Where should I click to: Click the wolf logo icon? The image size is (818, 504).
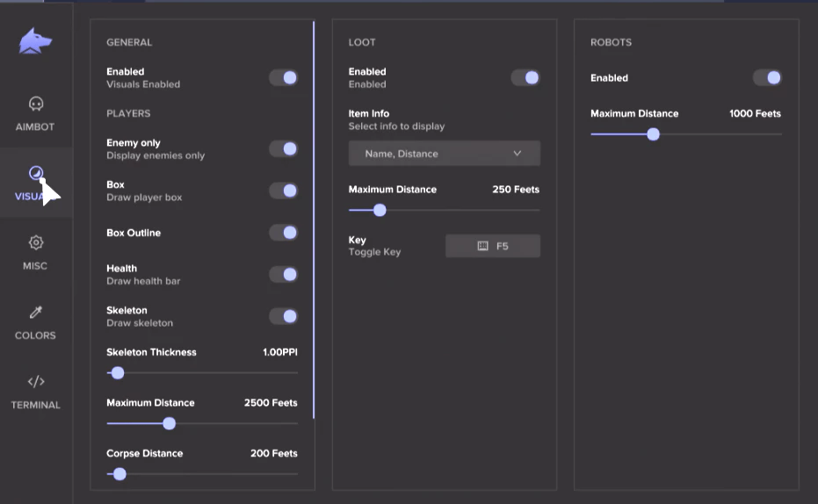[x=36, y=42]
